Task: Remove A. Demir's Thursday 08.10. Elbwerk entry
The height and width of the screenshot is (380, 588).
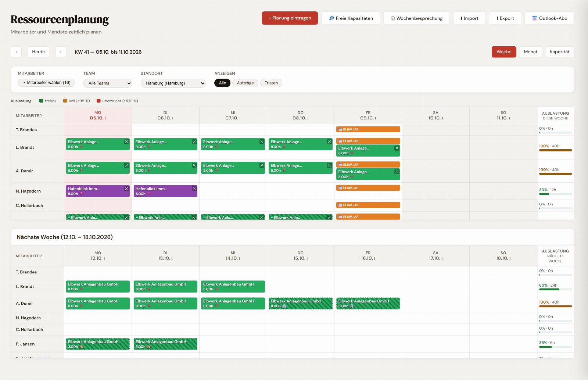Action: click(x=329, y=165)
